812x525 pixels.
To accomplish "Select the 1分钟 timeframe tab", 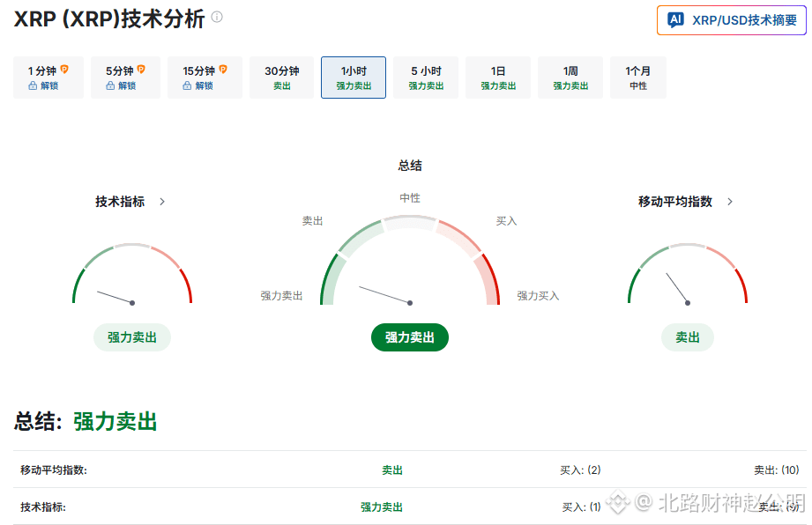I will 48,78.
